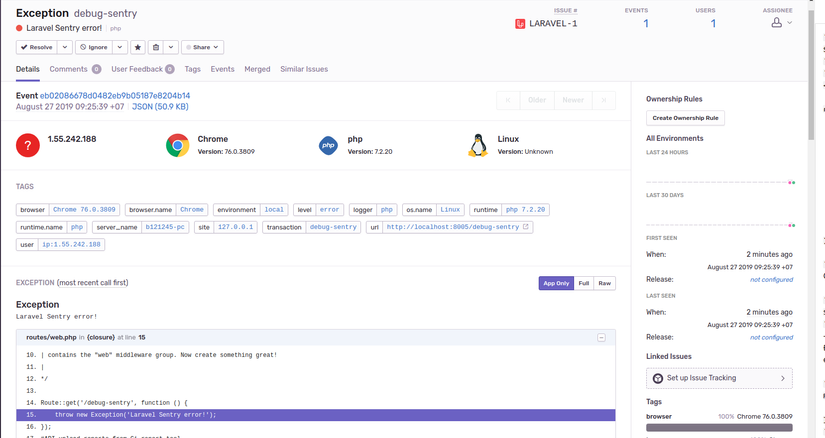Click the Chrome browser icon
Image resolution: width=825 pixels, height=438 pixels.
pos(178,145)
